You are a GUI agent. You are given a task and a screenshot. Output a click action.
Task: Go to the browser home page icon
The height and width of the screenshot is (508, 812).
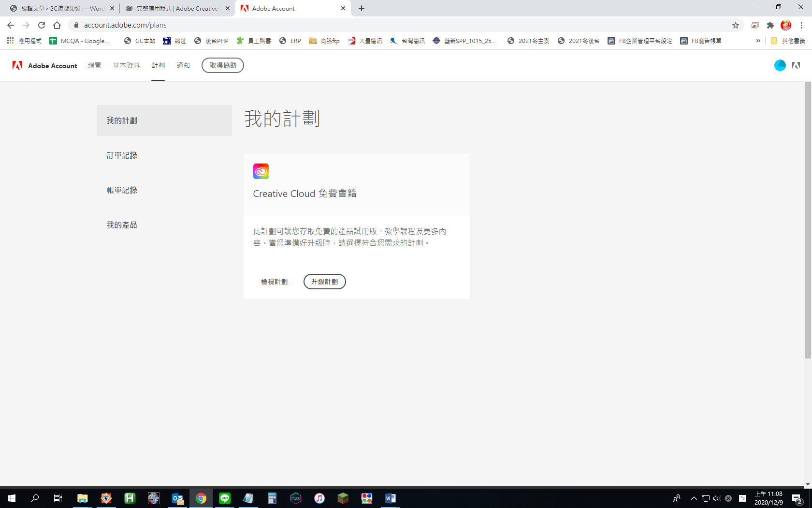57,25
